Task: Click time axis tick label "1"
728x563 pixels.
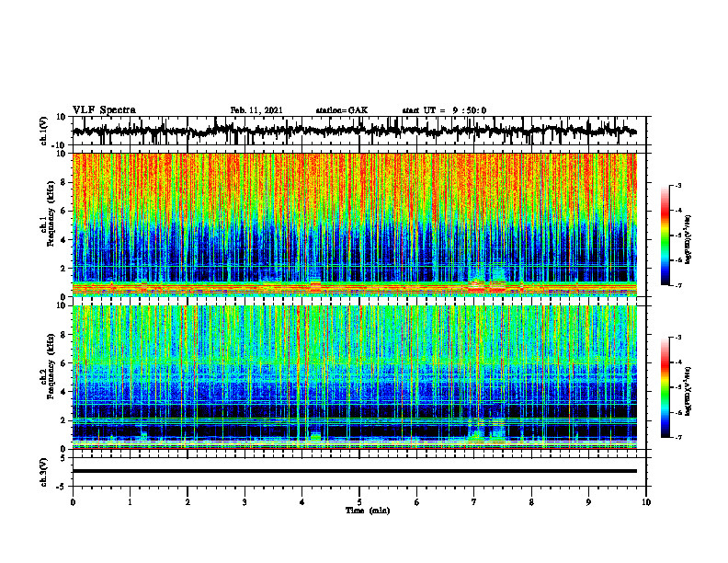Action: pos(130,502)
